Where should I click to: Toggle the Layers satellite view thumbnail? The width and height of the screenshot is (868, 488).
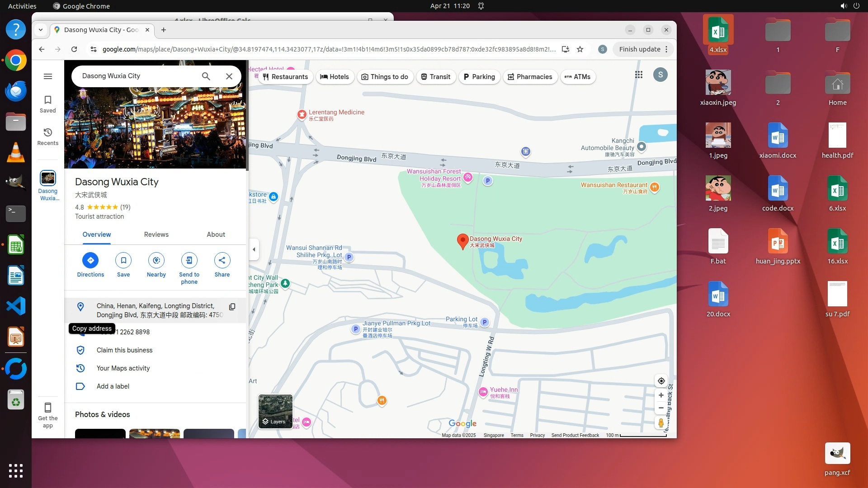coord(275,411)
